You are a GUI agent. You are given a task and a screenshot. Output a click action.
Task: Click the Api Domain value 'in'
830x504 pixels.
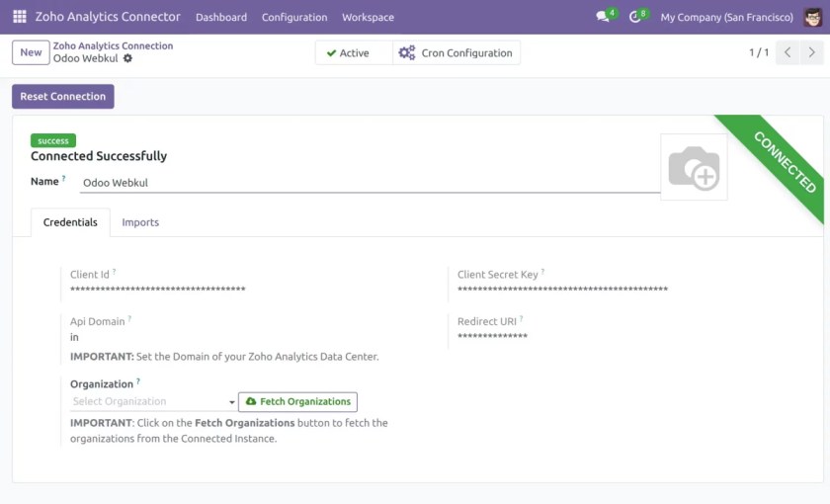pyautogui.click(x=74, y=337)
